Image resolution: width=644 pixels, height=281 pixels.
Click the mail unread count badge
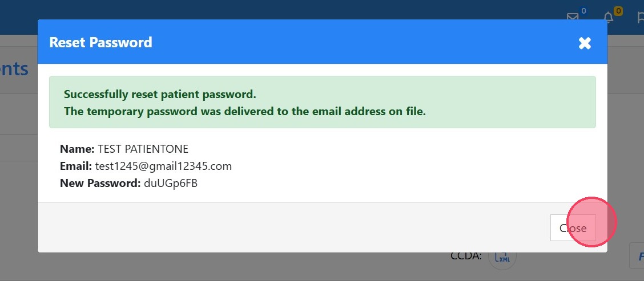(x=583, y=11)
